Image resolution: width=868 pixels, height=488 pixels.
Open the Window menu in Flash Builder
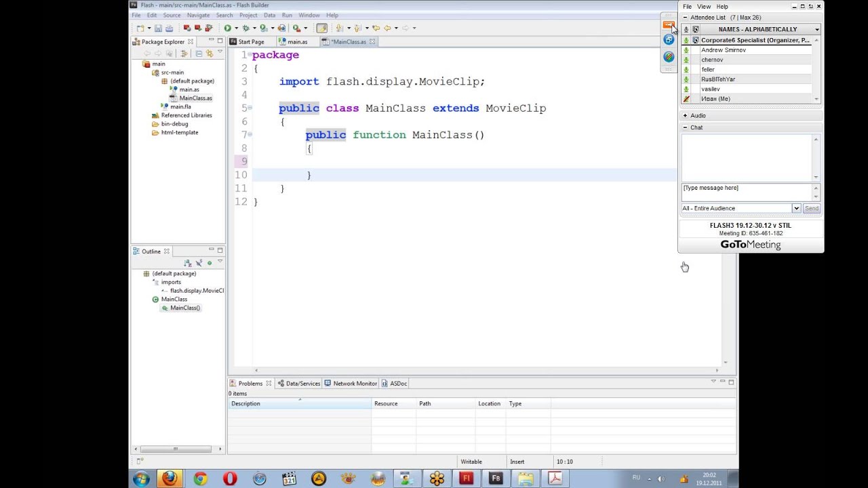click(309, 15)
